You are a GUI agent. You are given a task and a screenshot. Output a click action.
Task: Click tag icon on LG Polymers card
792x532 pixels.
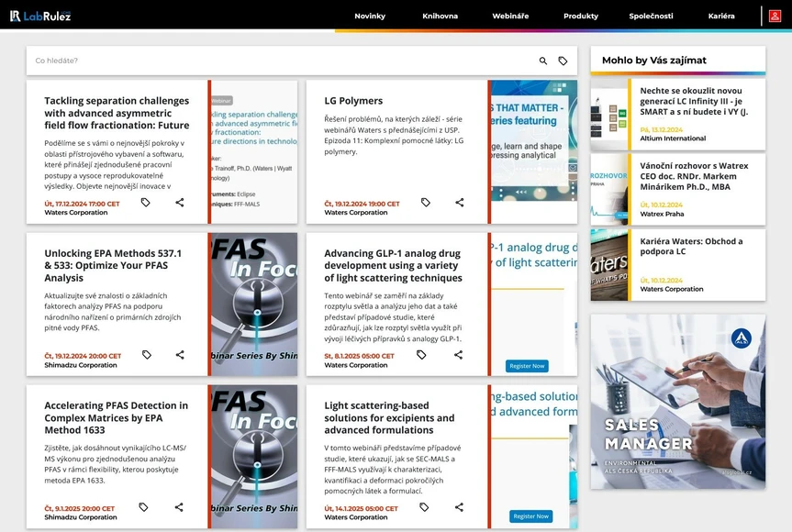pyautogui.click(x=426, y=203)
